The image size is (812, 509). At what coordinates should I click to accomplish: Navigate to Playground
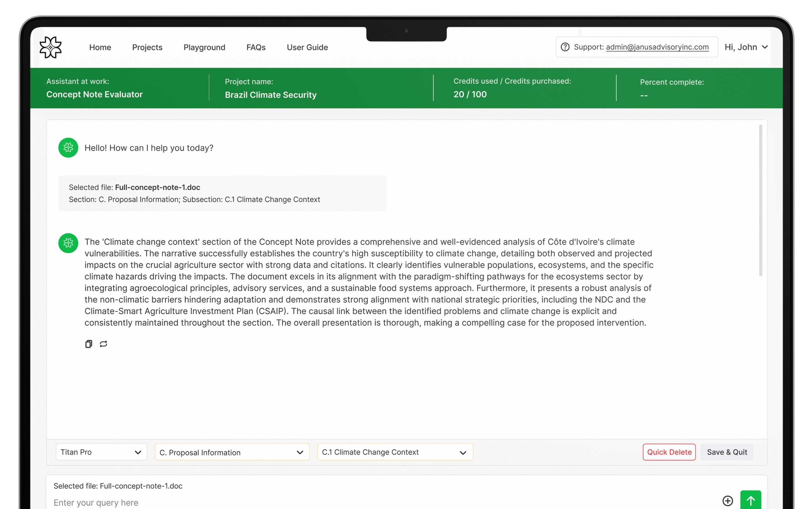coord(204,48)
